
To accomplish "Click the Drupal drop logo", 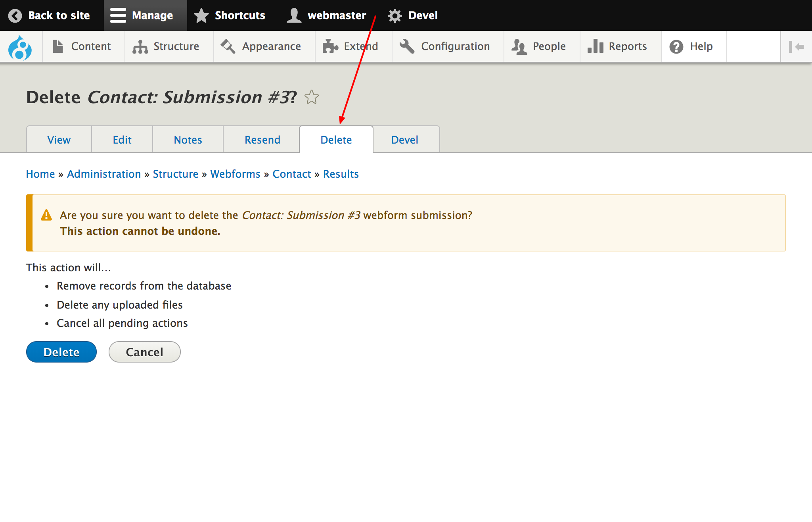I will click(20, 47).
